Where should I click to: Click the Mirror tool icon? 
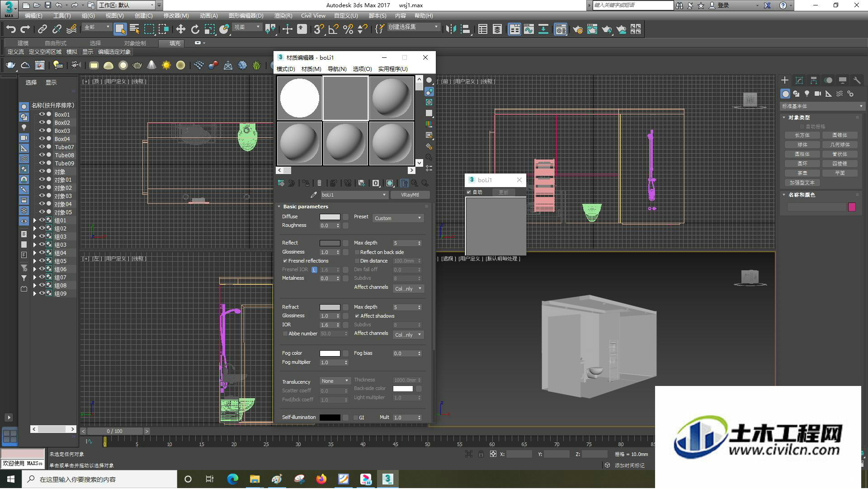450,29
